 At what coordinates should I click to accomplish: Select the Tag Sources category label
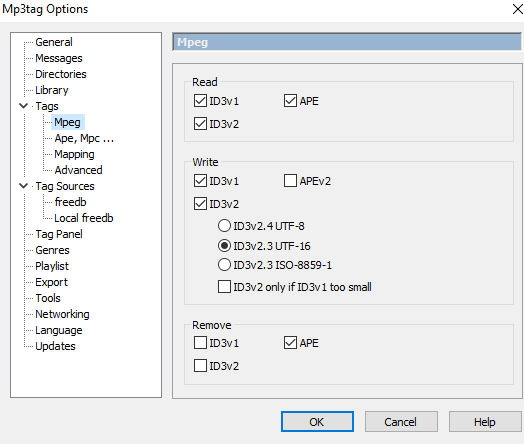click(x=65, y=186)
